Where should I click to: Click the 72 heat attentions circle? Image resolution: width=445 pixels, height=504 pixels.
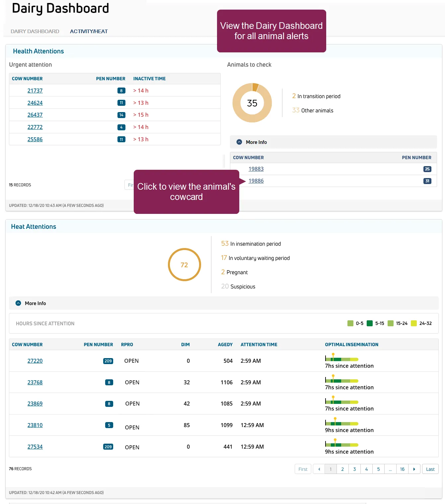(x=184, y=265)
